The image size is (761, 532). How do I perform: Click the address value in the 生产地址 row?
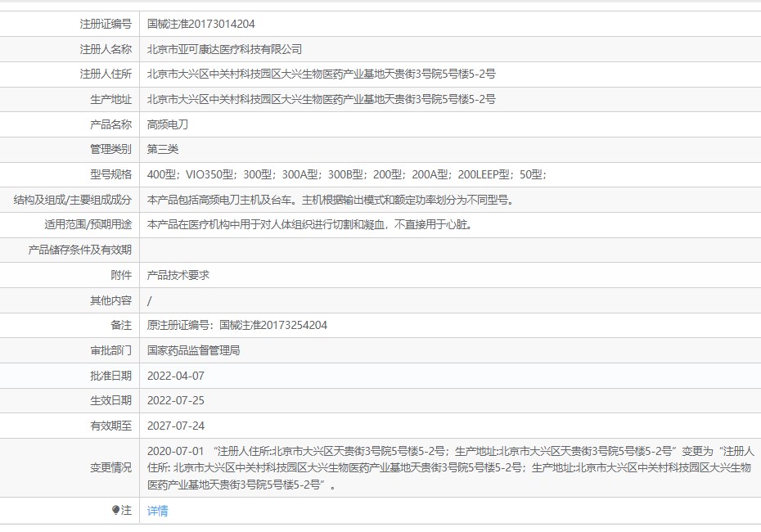click(x=322, y=99)
